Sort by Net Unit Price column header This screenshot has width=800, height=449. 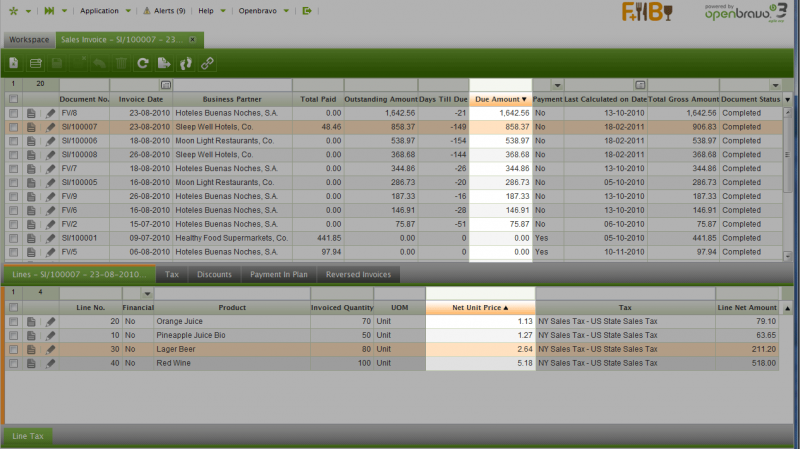pyautogui.click(x=480, y=307)
